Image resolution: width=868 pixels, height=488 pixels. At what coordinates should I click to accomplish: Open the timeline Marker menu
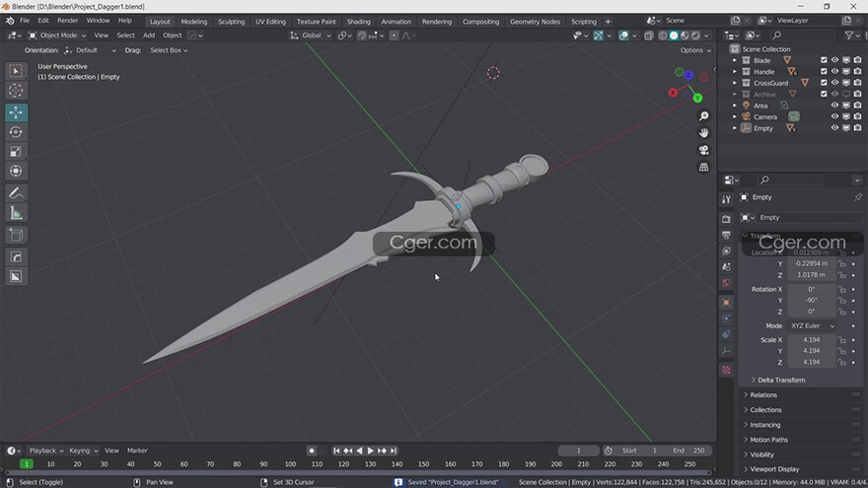pyautogui.click(x=137, y=451)
